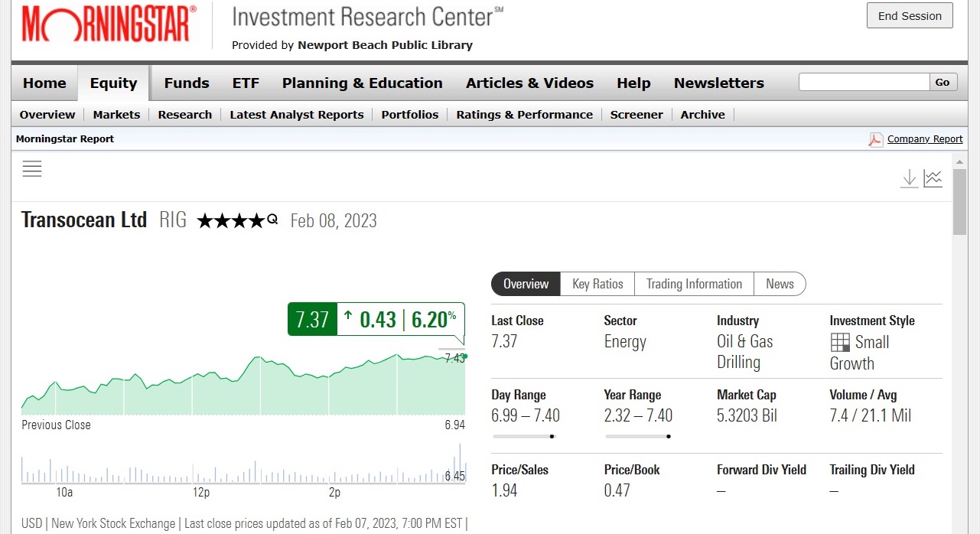
Task: Click the Transocean Ltd company name
Action: (x=84, y=220)
